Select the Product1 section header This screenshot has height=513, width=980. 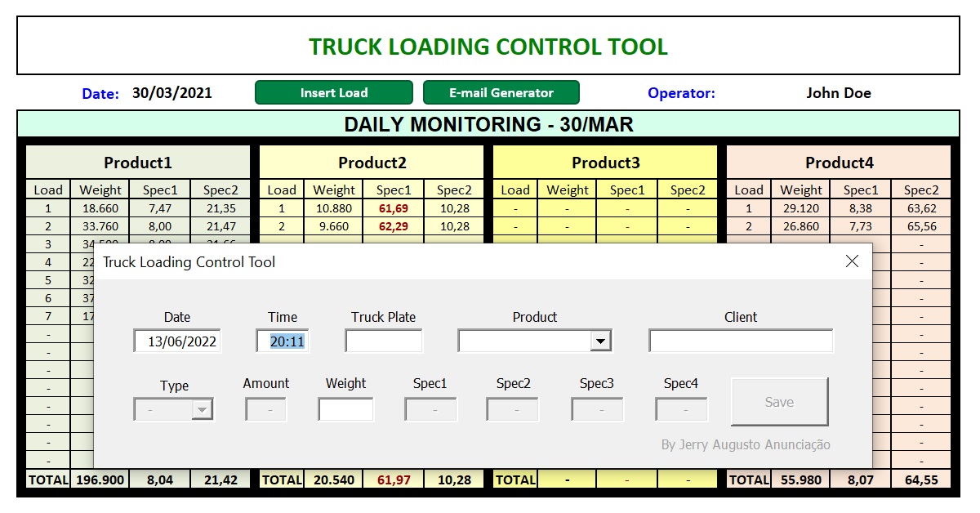coord(137,163)
